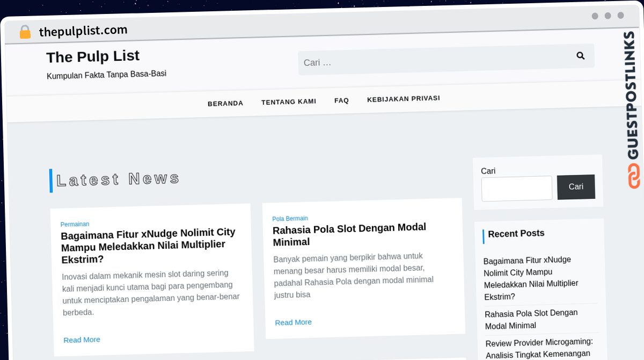Click the sidebar Cari text box
644x360 pixels.
click(517, 189)
